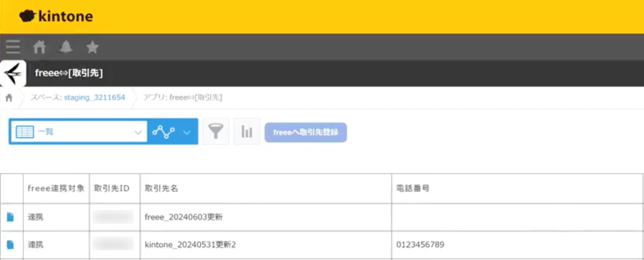Click the freee連携対象 column header
The width and height of the screenshot is (644, 260).
click(56, 189)
